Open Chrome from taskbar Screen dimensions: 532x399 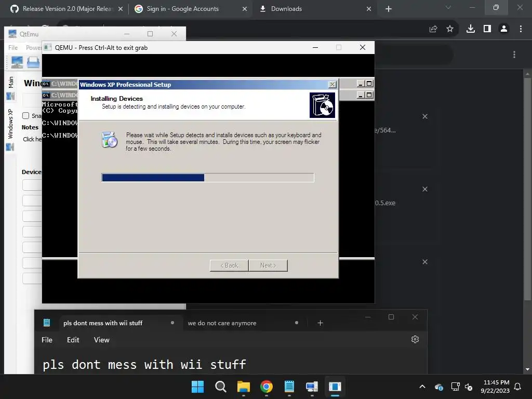click(267, 387)
